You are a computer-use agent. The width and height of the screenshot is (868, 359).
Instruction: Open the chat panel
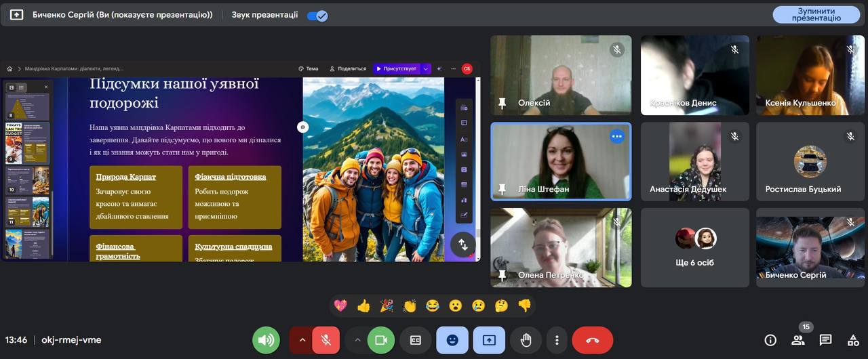[825, 340]
